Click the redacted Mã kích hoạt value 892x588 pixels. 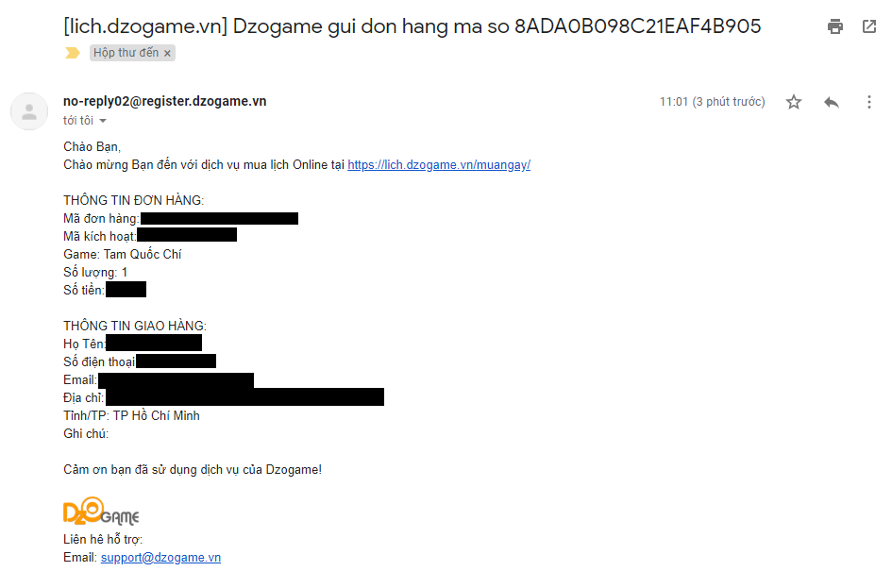(187, 235)
